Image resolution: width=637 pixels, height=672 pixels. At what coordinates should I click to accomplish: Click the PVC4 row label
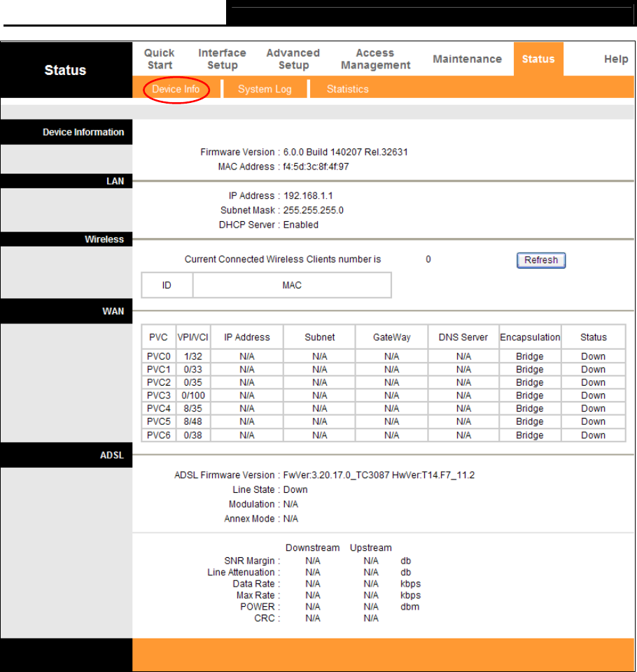pyautogui.click(x=159, y=408)
